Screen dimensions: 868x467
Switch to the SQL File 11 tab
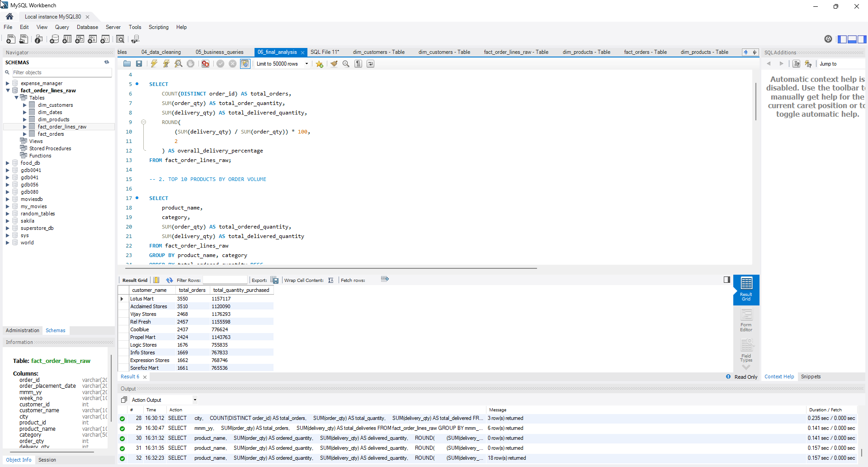(x=325, y=52)
